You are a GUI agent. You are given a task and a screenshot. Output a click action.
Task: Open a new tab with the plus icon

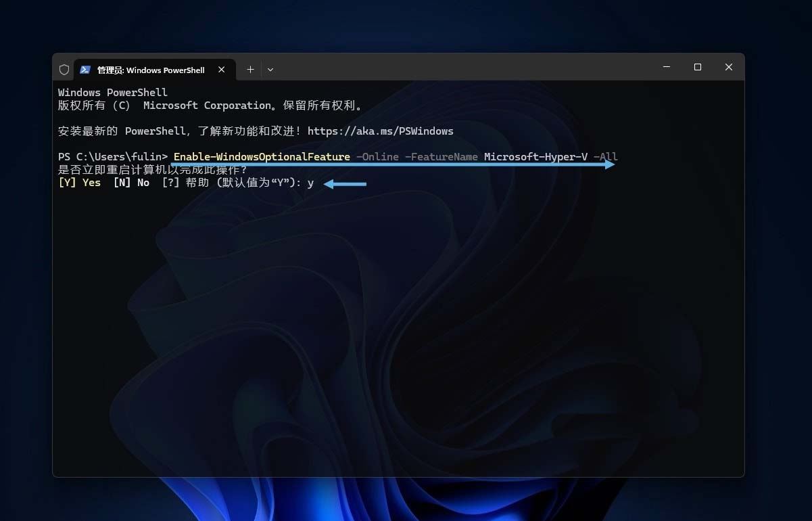tap(249, 69)
